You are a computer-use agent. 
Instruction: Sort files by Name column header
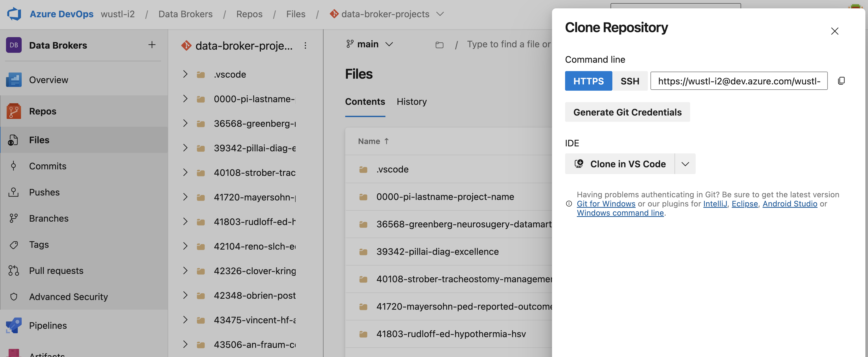373,141
